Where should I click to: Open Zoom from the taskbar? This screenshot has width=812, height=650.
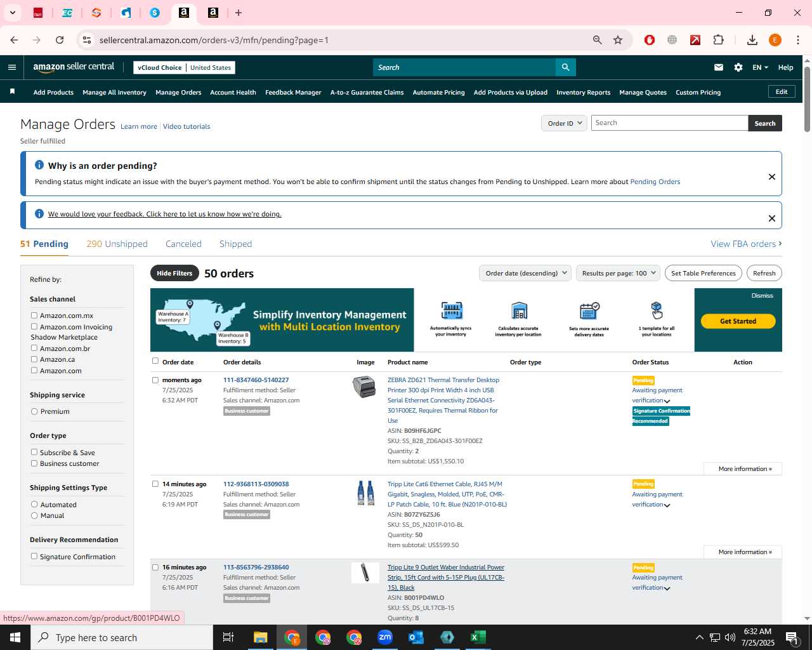(x=385, y=637)
